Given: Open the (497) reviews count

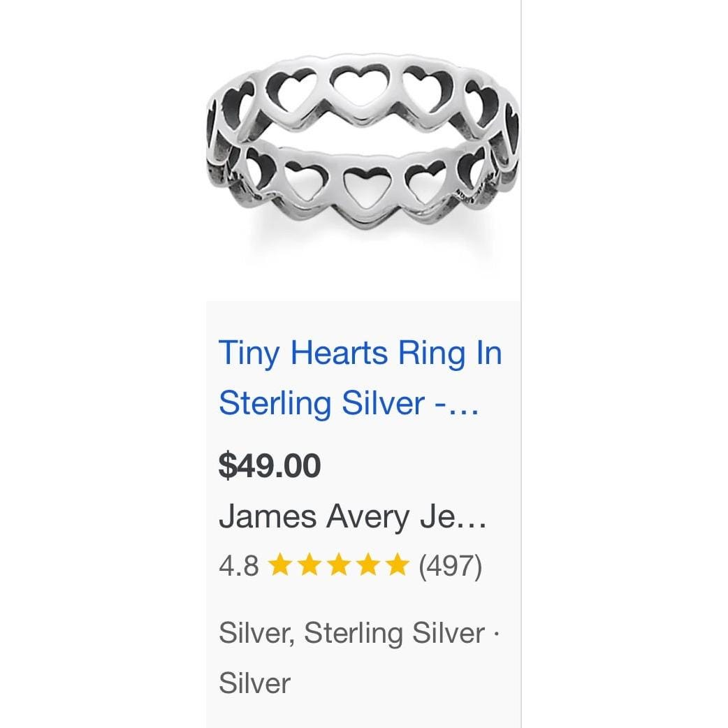Looking at the screenshot, I should tap(451, 566).
